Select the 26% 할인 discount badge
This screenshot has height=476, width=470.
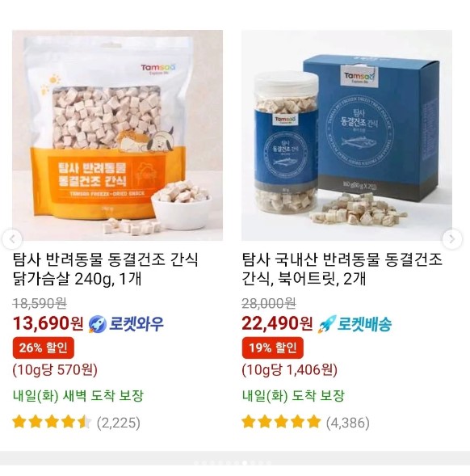pos(44,348)
